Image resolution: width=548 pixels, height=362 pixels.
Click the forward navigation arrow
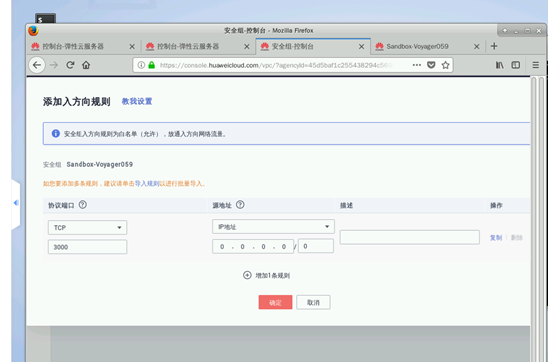(x=54, y=65)
